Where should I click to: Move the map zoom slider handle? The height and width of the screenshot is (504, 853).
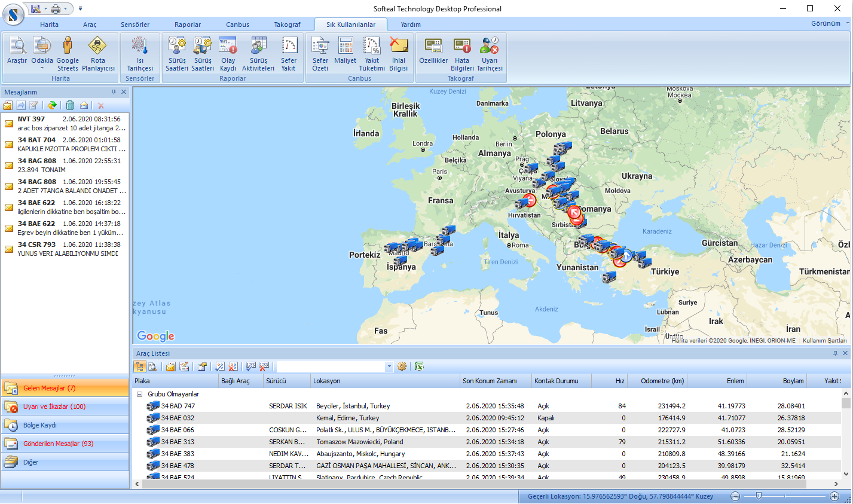pos(759,496)
